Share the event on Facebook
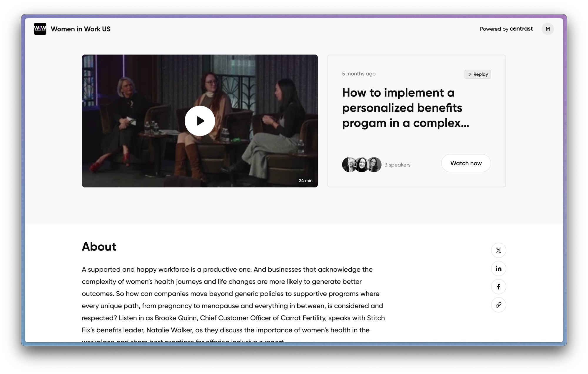 coord(499,287)
